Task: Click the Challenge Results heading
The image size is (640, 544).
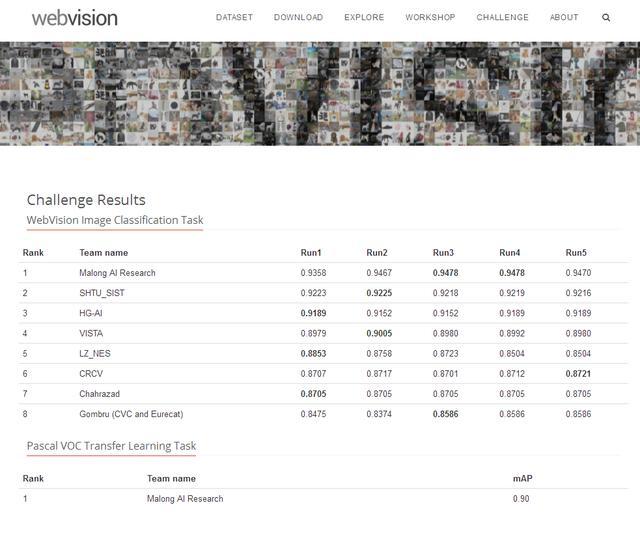Action: click(x=86, y=200)
